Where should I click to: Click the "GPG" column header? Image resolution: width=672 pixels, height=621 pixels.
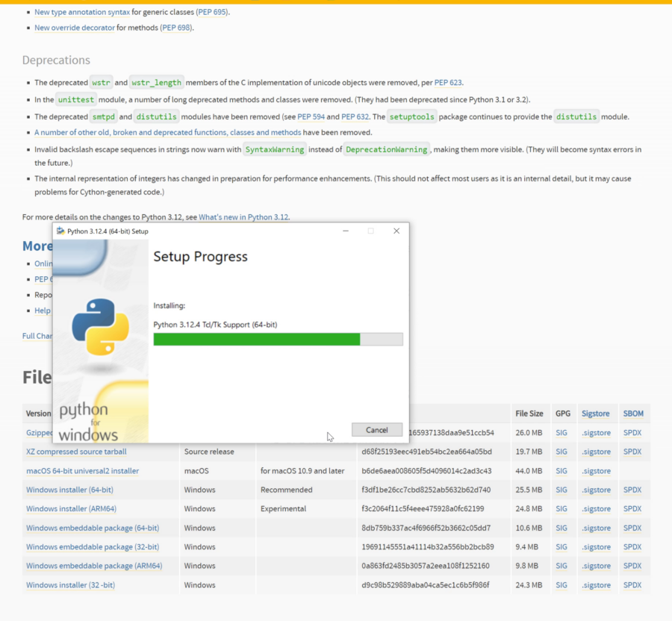pos(563,414)
